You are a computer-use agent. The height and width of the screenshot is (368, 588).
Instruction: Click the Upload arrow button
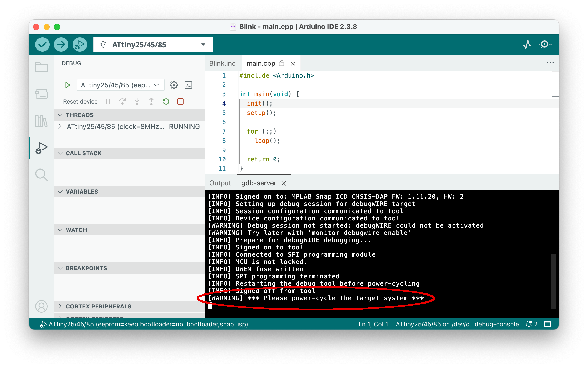pos(61,45)
